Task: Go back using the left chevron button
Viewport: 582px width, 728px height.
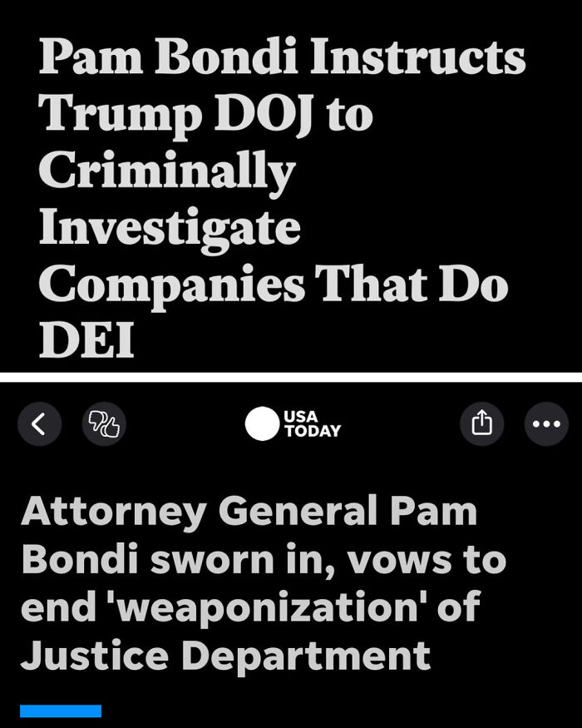Action: point(39,423)
